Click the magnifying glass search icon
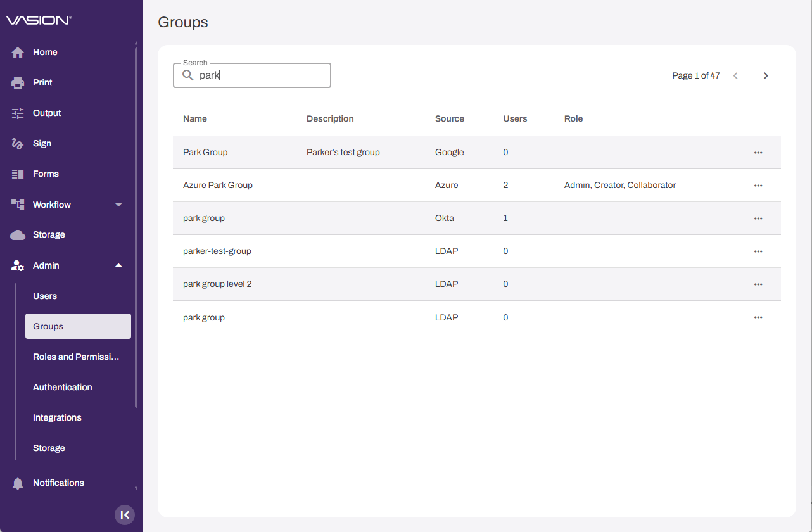Screen dimensions: 812x532 tap(188, 75)
